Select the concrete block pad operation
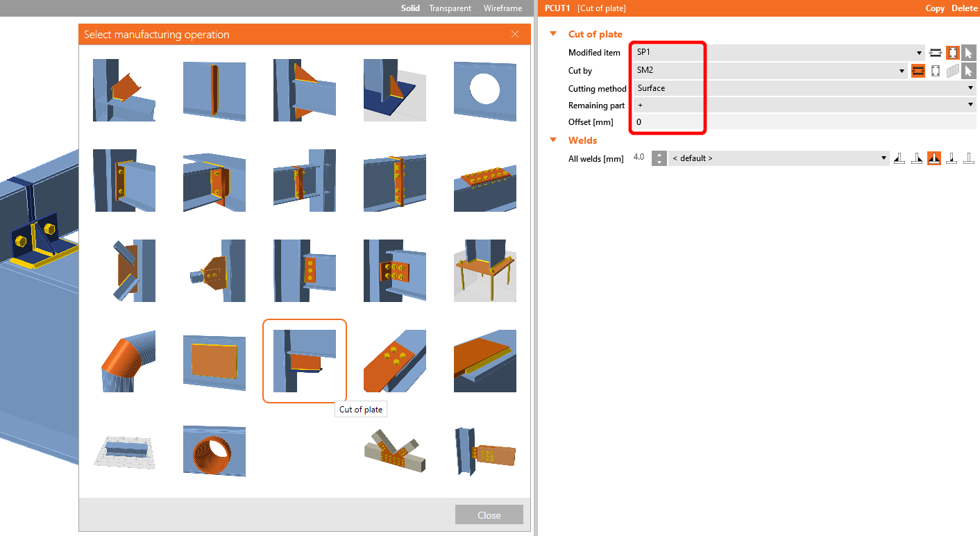 (124, 451)
